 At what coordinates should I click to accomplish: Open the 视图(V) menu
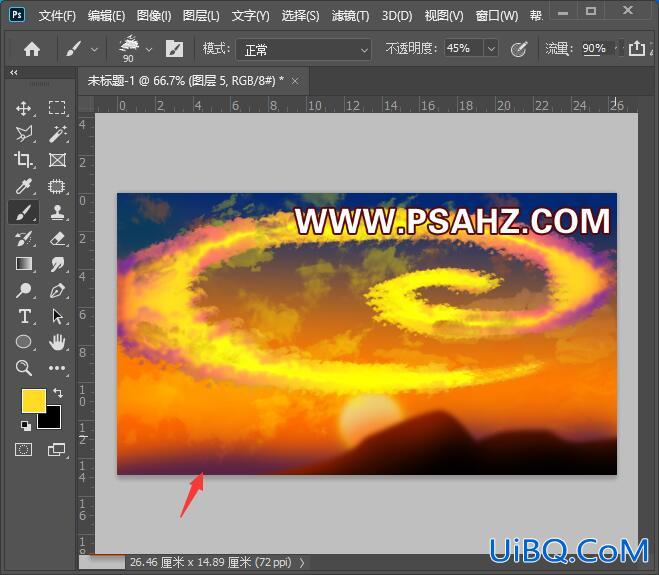pyautogui.click(x=444, y=16)
